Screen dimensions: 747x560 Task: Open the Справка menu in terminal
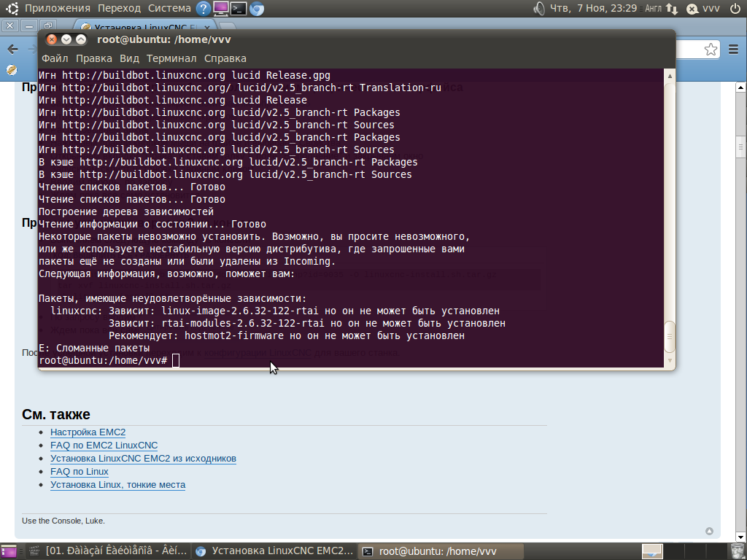point(225,58)
